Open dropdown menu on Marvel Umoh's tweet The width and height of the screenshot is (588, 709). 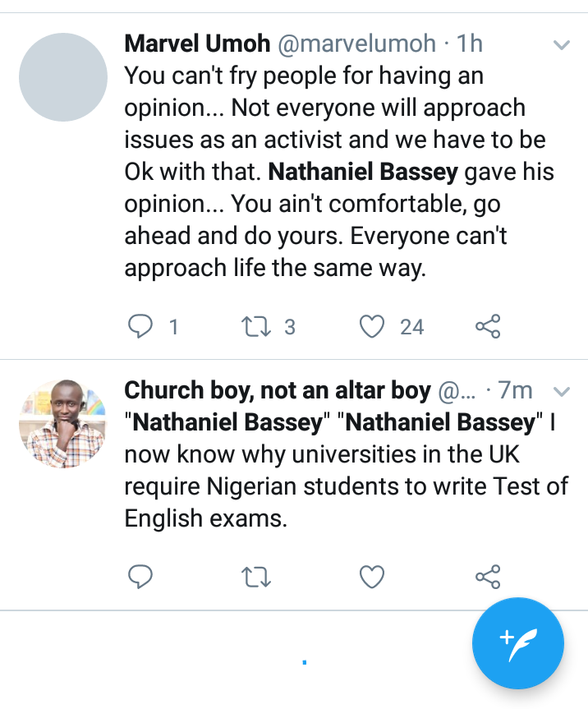pyautogui.click(x=562, y=45)
